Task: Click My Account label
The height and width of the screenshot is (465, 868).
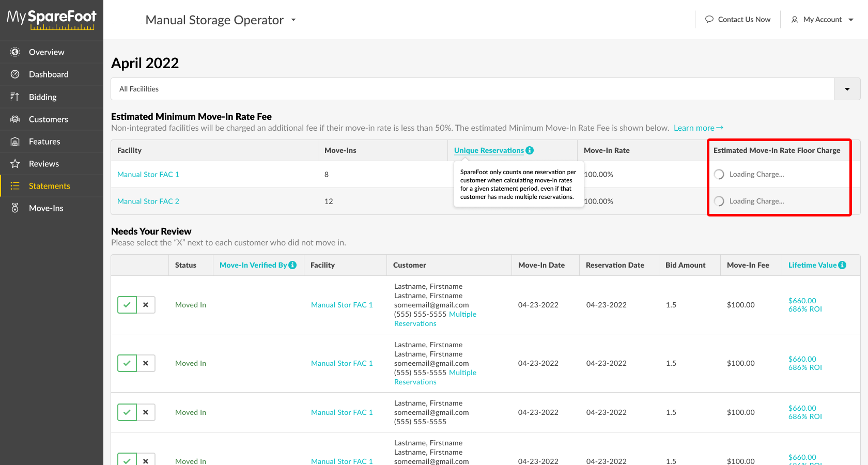Action: (823, 19)
